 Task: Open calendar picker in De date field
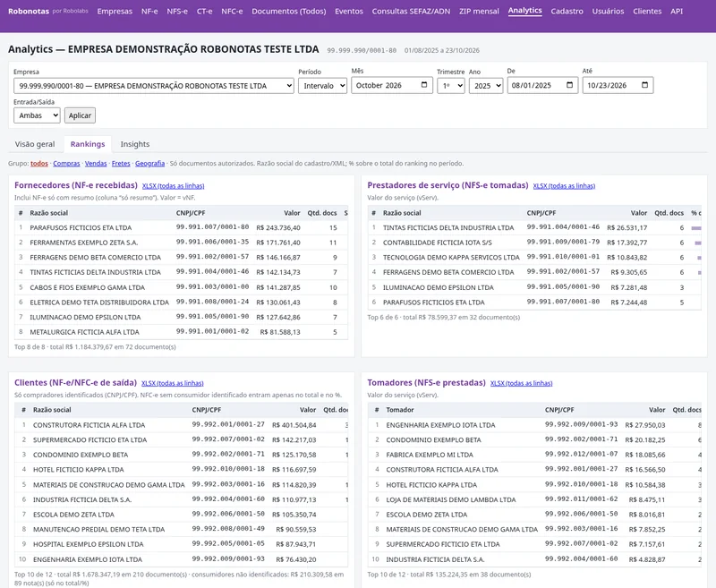(x=569, y=85)
